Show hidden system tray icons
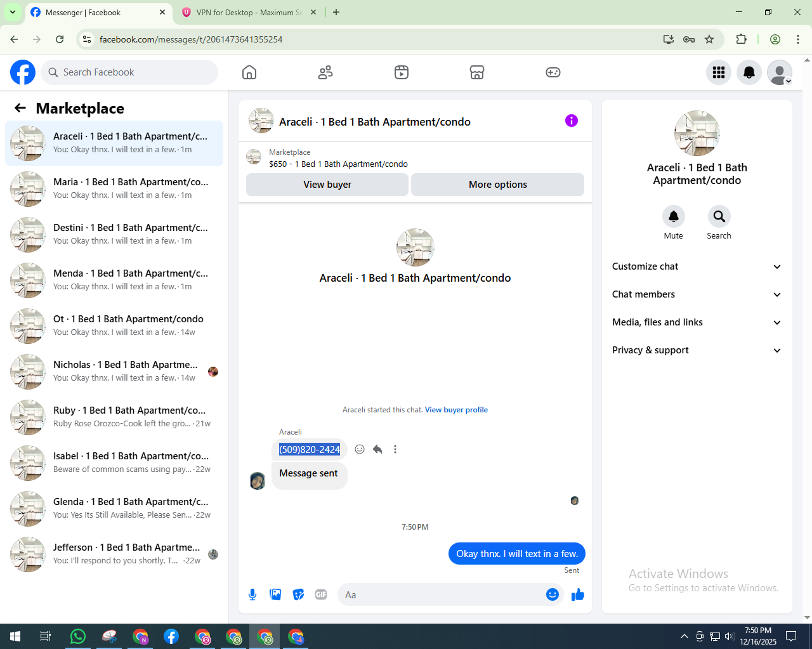The height and width of the screenshot is (649, 812). pos(684,636)
